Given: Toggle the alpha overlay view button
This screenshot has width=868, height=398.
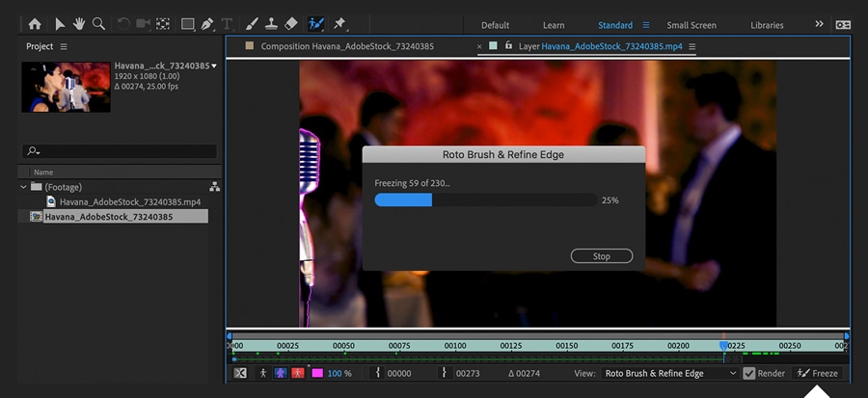Looking at the screenshot, I should point(298,373).
